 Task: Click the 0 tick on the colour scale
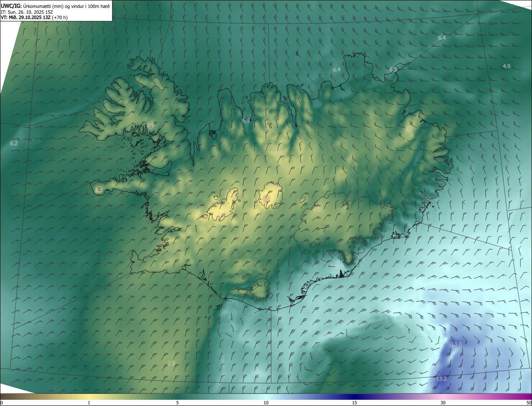(2, 403)
